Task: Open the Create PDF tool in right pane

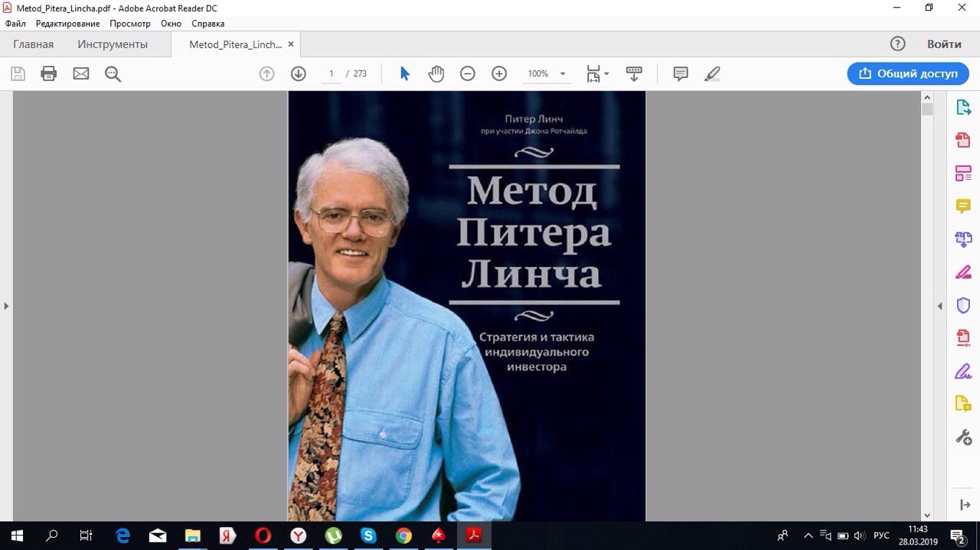Action: tap(963, 141)
